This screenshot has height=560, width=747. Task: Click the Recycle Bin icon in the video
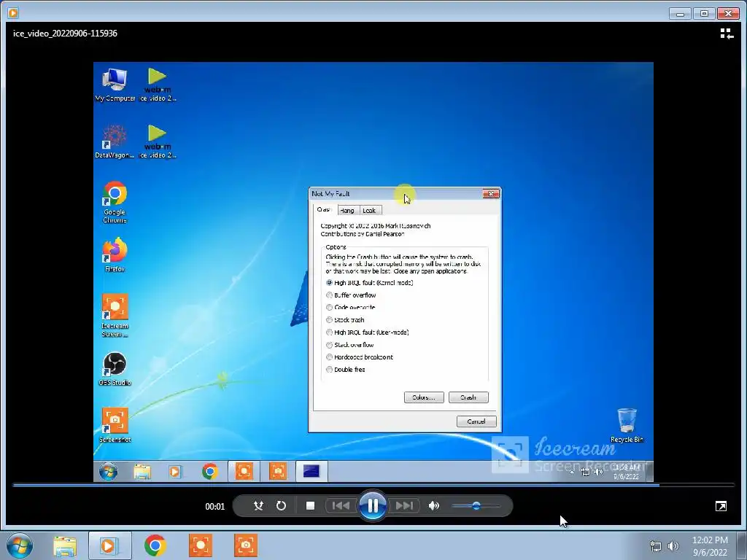click(627, 425)
